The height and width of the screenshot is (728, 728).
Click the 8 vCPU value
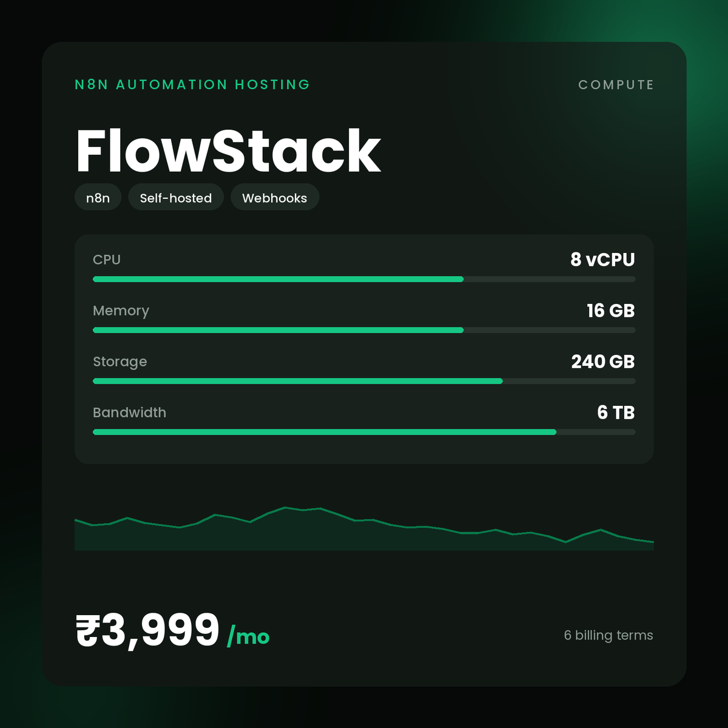point(602,260)
